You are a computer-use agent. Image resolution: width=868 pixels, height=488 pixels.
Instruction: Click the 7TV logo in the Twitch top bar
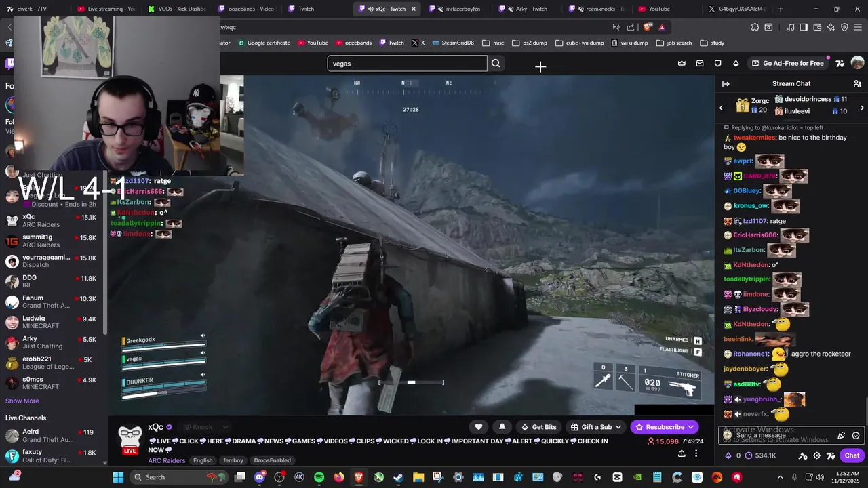[x=840, y=63]
